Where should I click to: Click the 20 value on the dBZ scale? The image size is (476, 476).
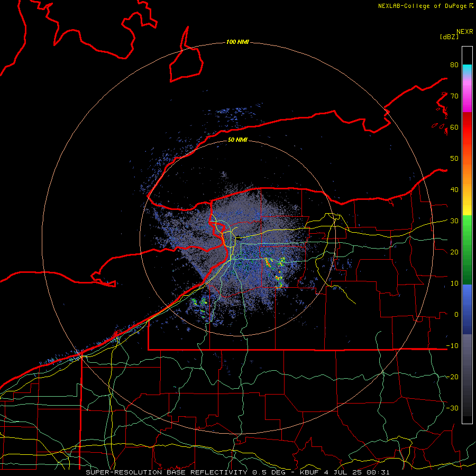click(454, 252)
